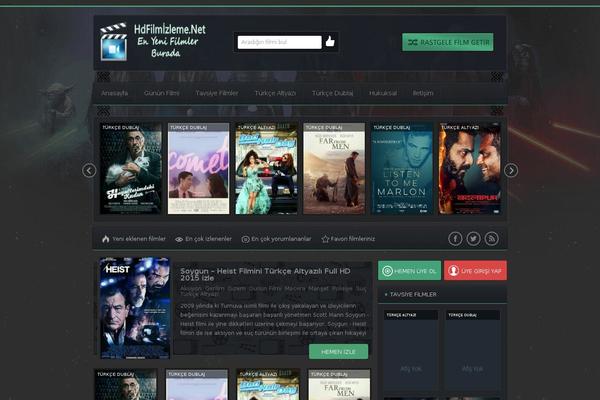Screen dimensions: 600x400
Task: Open the Günün Filmi menu item
Action: coord(161,93)
